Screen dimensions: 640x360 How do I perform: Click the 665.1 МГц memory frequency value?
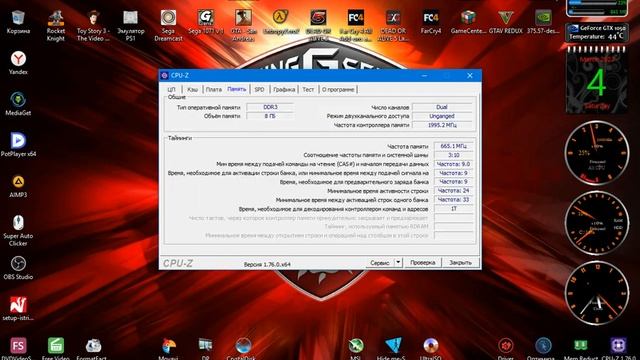point(453,146)
